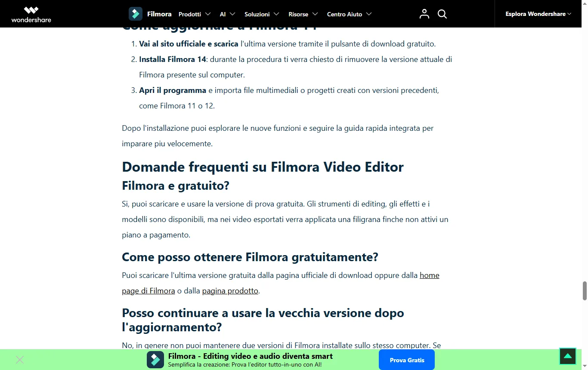The image size is (588, 370).
Task: Click the bold text 'Apri il programma'
Action: point(173,90)
